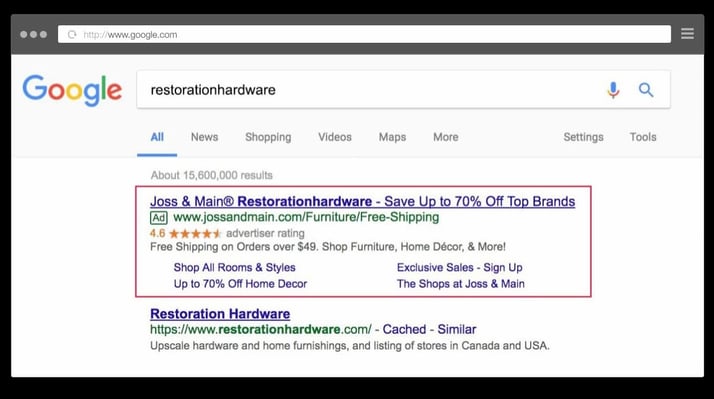Click the advertiser rating text

[265, 234]
